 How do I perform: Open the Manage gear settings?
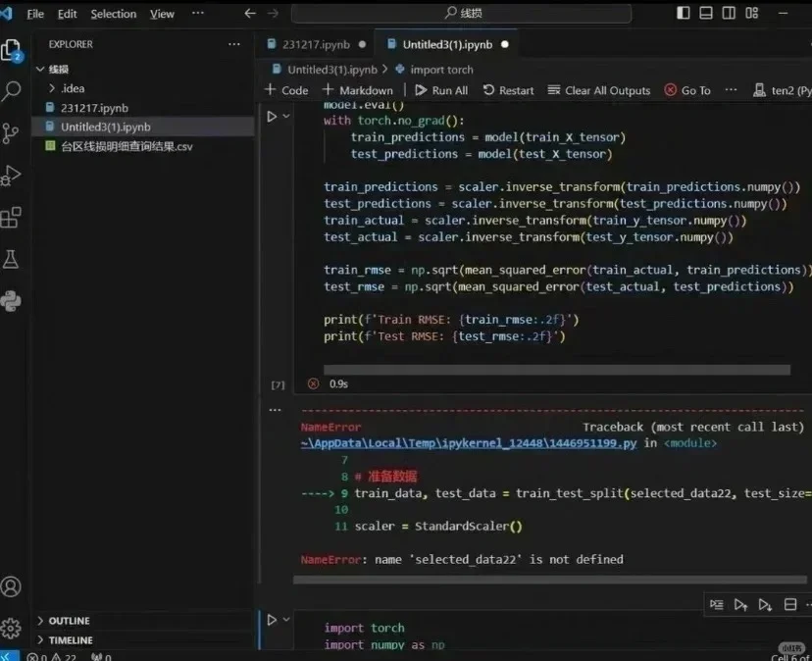pos(11,629)
